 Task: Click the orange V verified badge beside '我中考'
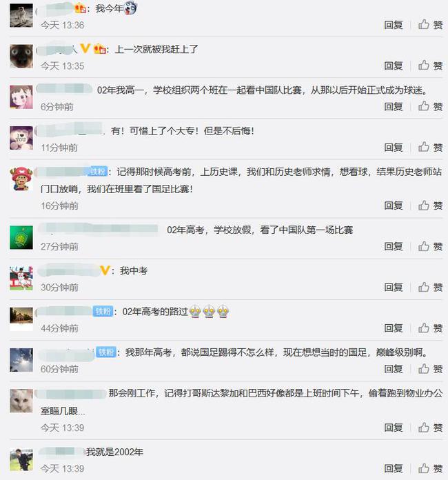click(x=105, y=270)
